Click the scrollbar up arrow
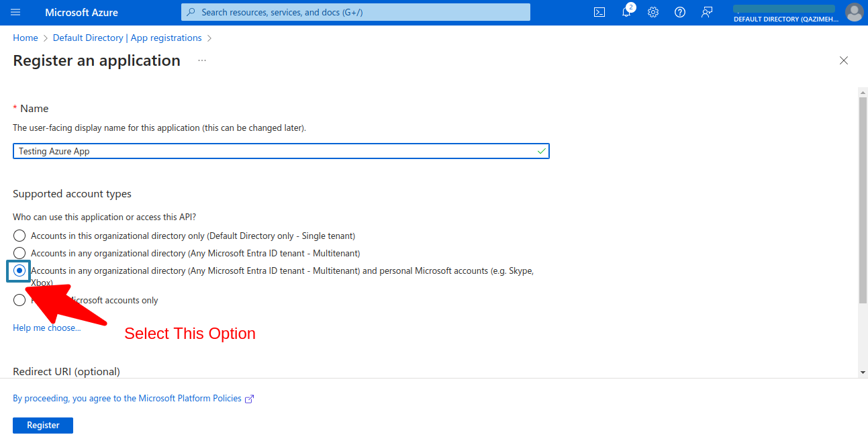The image size is (868, 447). [x=863, y=91]
